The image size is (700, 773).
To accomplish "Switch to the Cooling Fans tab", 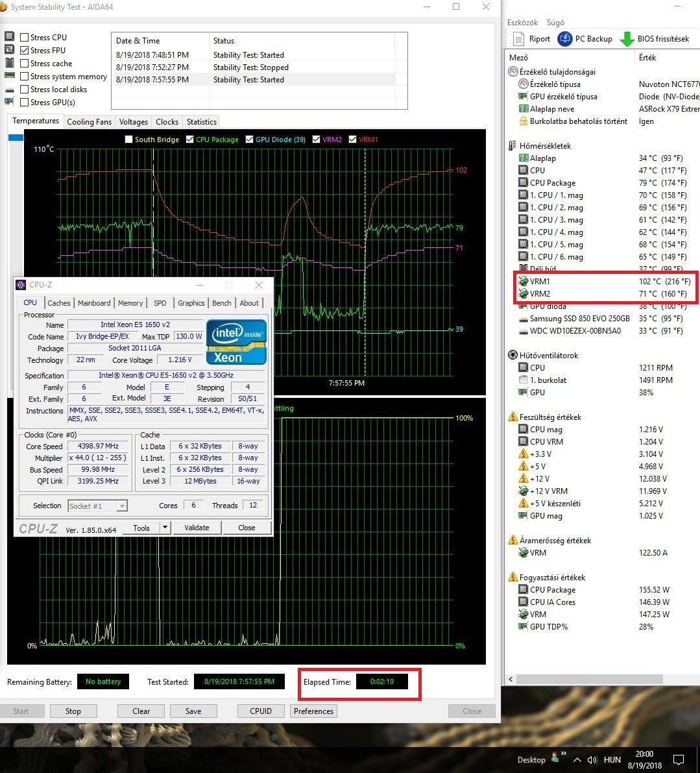I will (89, 122).
